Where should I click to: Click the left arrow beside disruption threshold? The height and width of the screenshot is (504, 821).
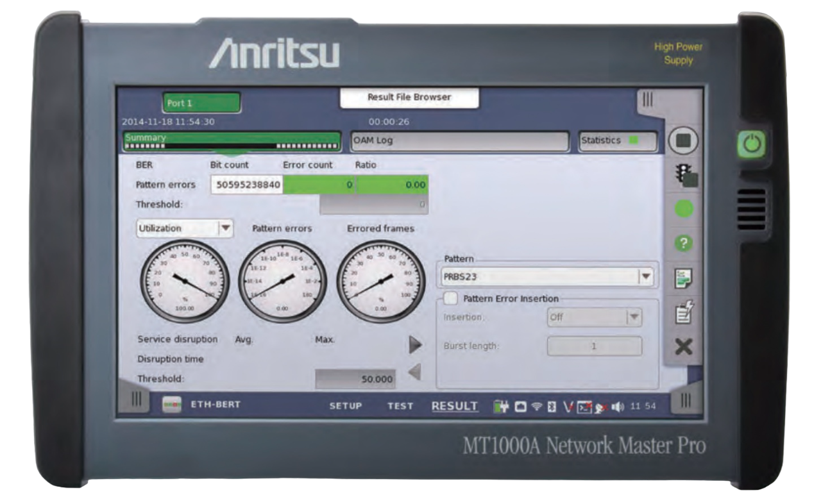pos(415,373)
